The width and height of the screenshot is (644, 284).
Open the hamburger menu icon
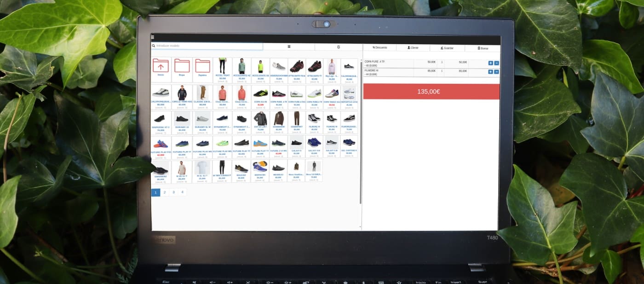pyautogui.click(x=153, y=38)
